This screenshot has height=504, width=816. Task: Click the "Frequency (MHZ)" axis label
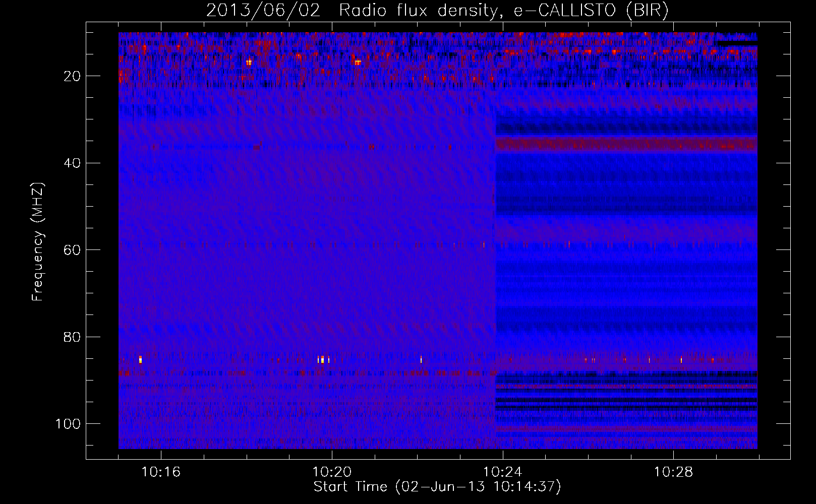click(38, 242)
